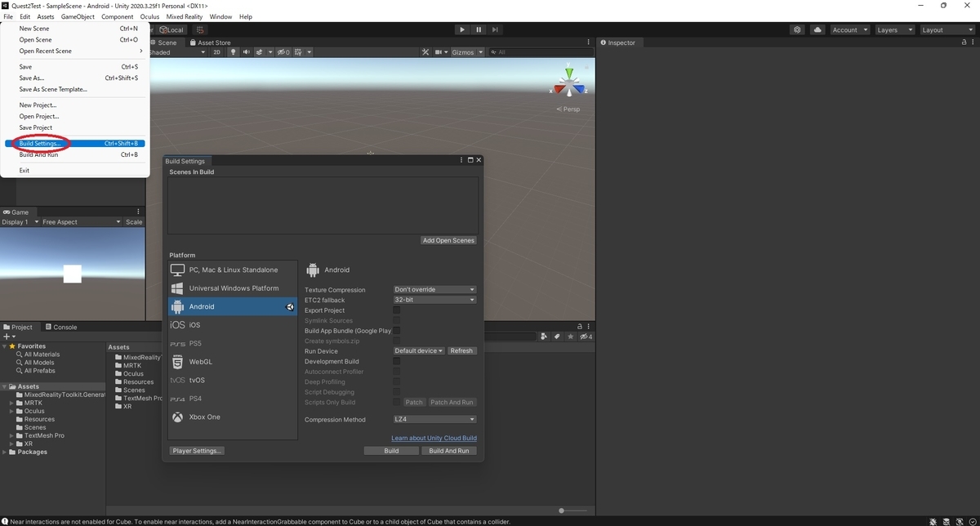Toggle hidden packages eye icon in Project
This screenshot has width=980, height=526.
click(586, 337)
